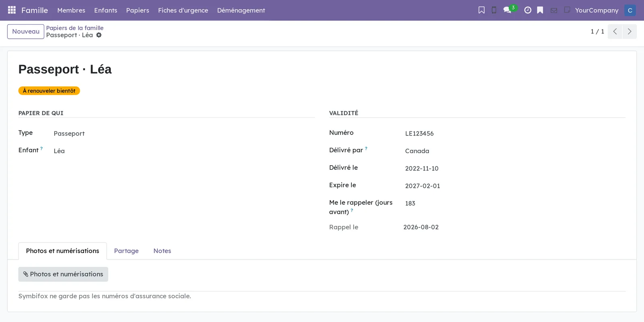Click the pager counter 1 / 1

tap(597, 31)
